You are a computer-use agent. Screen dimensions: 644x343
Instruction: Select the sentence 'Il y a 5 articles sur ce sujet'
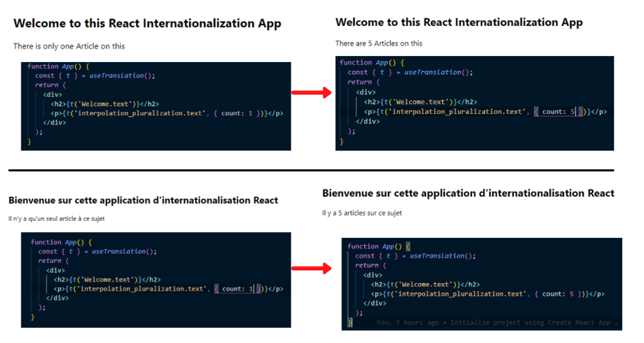(362, 213)
